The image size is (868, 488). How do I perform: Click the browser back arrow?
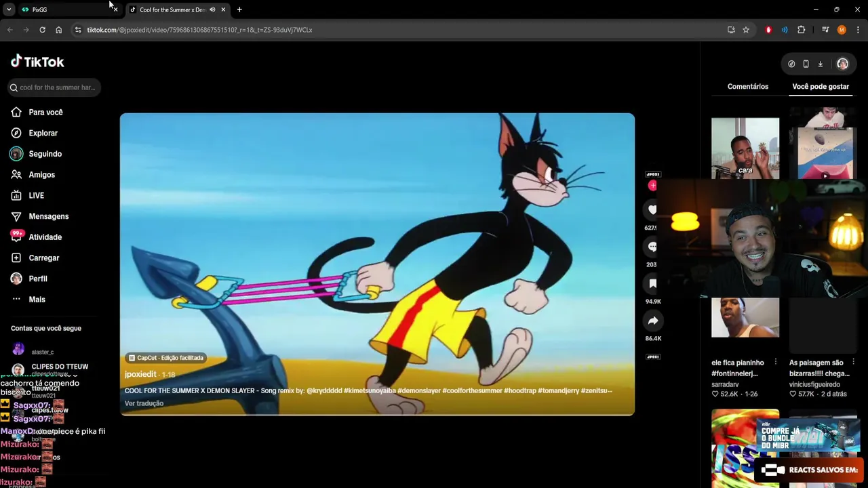pyautogui.click(x=9, y=30)
